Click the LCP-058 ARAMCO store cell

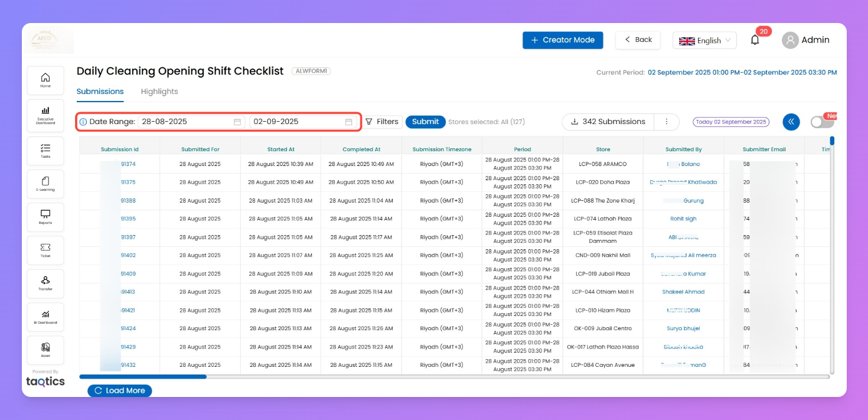(603, 164)
